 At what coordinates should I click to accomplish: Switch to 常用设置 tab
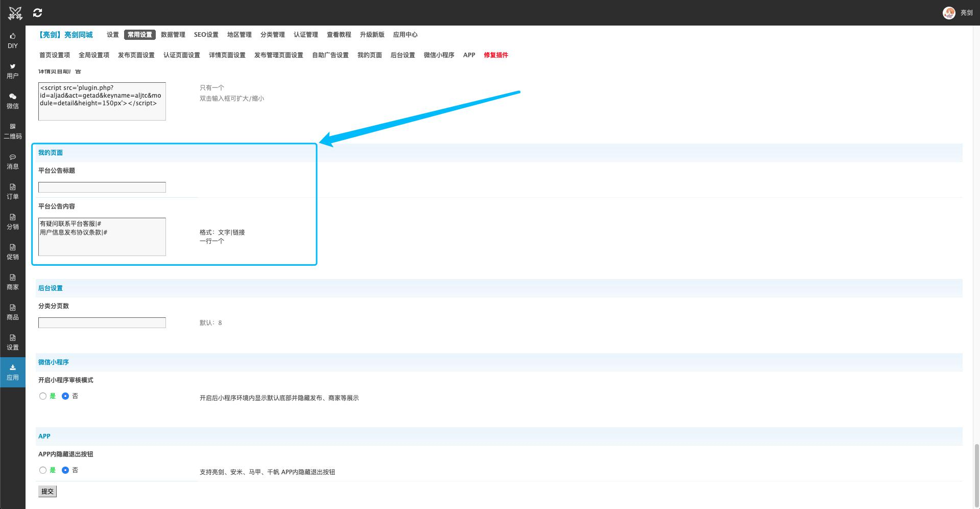[140, 35]
